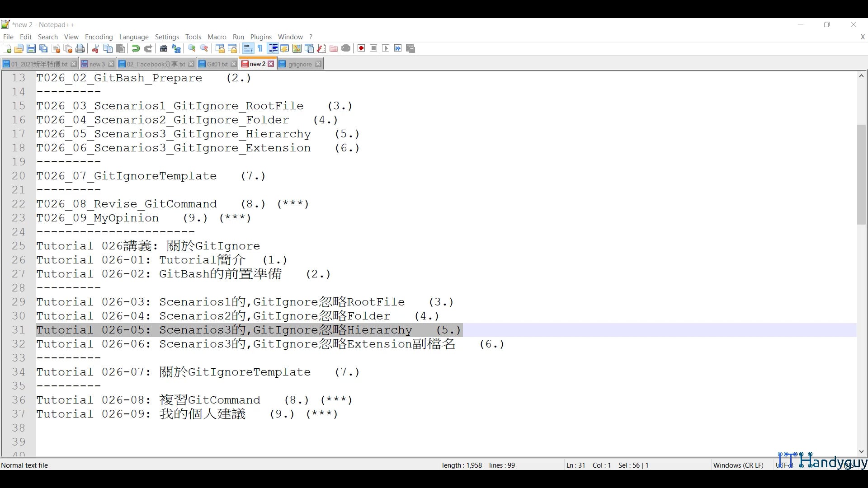Open Find dialog via binoculars icon
Image resolution: width=868 pixels, height=488 pixels.
click(x=164, y=48)
